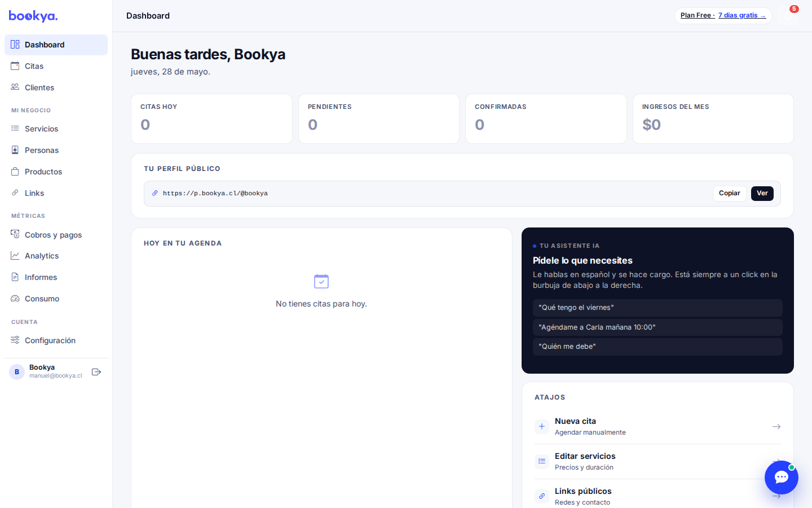Open Clientes via its people icon
The width and height of the screenshot is (812, 508).
click(15, 87)
